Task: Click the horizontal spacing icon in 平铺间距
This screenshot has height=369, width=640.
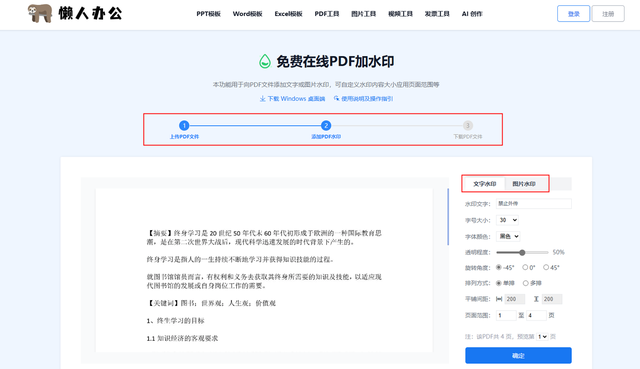Action: click(x=499, y=299)
